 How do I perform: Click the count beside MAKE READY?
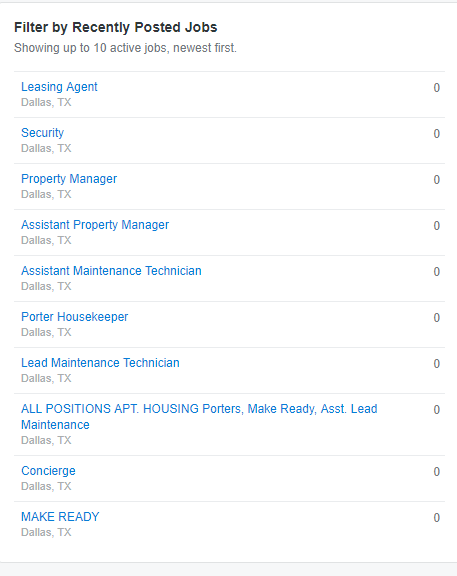pyautogui.click(x=436, y=518)
